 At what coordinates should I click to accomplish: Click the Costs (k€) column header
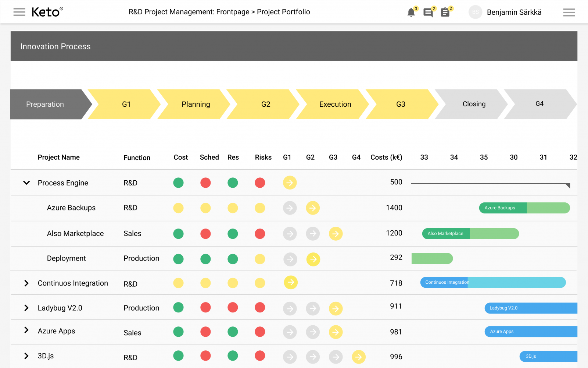386,157
